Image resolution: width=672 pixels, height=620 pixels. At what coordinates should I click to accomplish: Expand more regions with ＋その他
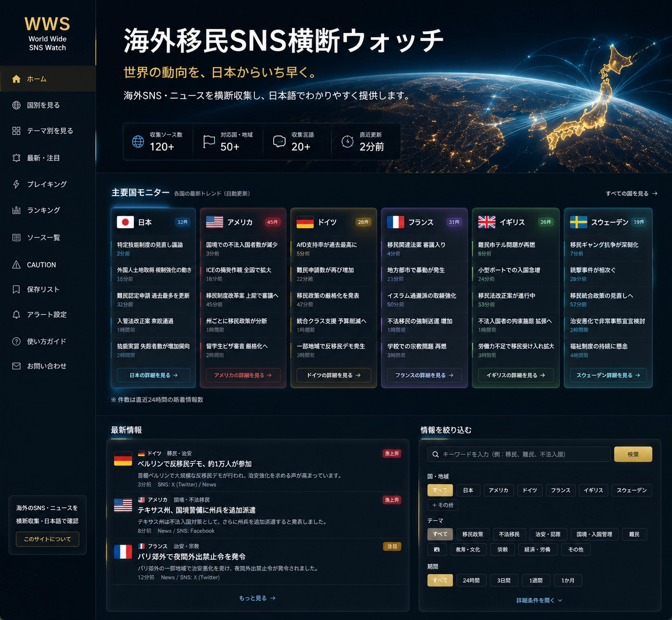point(443,505)
